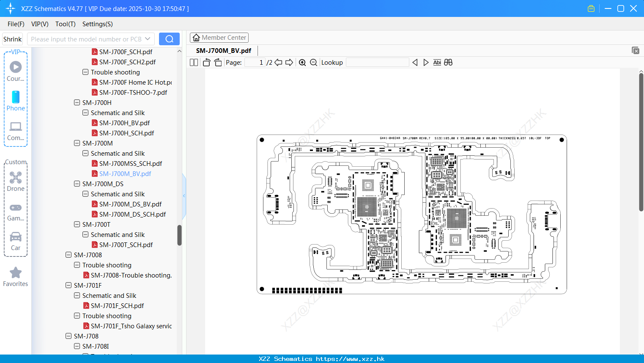
Task: Open SM-J700F-TSHOO-7.pdf
Action: click(x=133, y=92)
